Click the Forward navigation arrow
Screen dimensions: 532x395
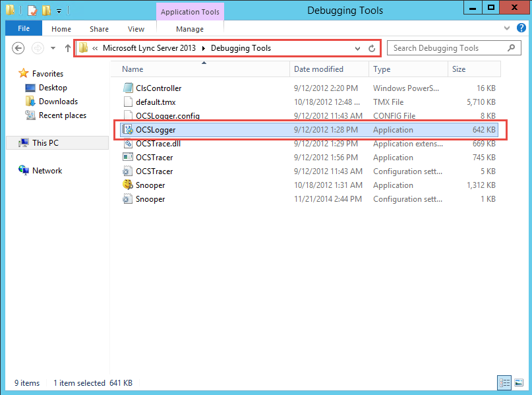click(x=38, y=48)
